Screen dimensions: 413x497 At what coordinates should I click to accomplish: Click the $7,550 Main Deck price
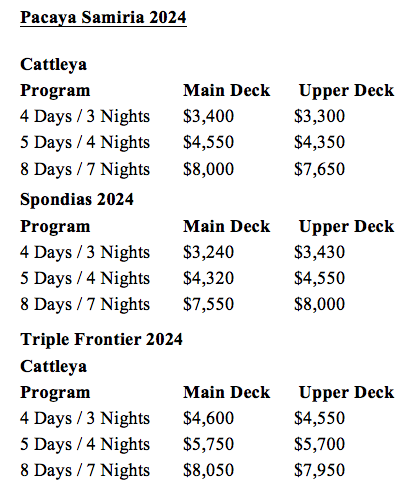pyautogui.click(x=208, y=304)
